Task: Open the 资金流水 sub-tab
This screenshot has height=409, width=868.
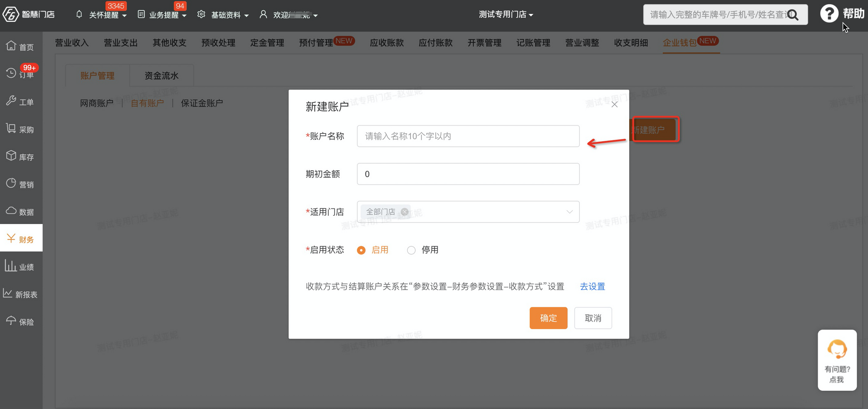Action: (x=161, y=76)
